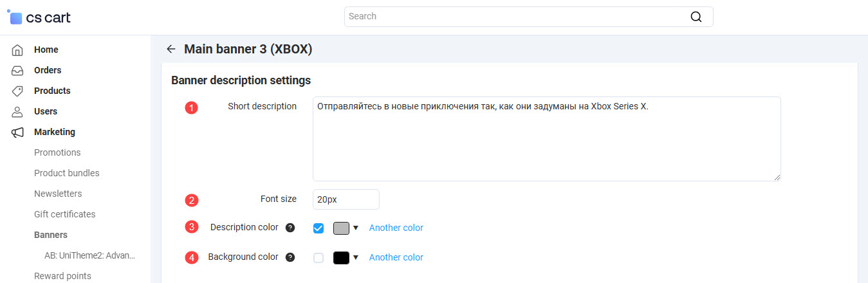Click the Background color label
868x283 pixels.
pos(243,257)
